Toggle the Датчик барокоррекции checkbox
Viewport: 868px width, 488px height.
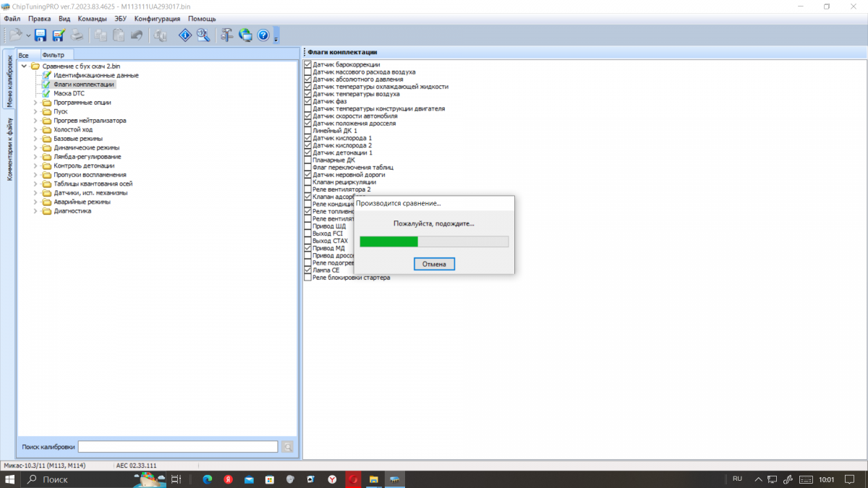[x=308, y=64]
